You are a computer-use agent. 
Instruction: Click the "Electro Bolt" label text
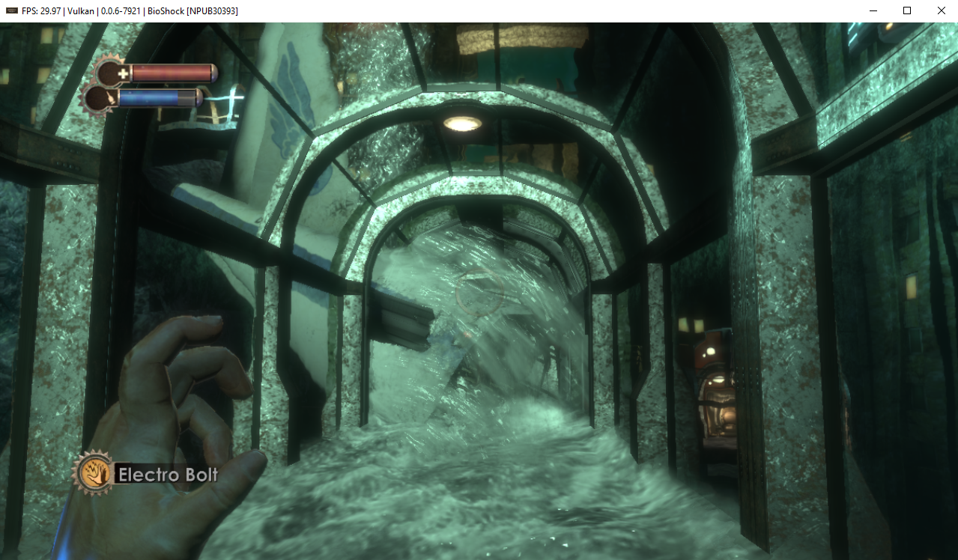click(168, 475)
